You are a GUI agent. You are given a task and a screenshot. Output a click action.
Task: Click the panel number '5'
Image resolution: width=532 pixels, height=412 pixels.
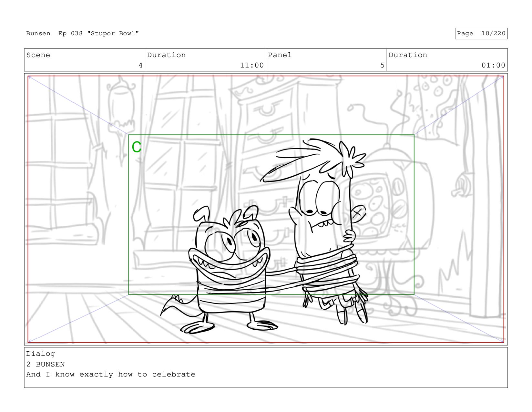pyautogui.click(x=382, y=65)
